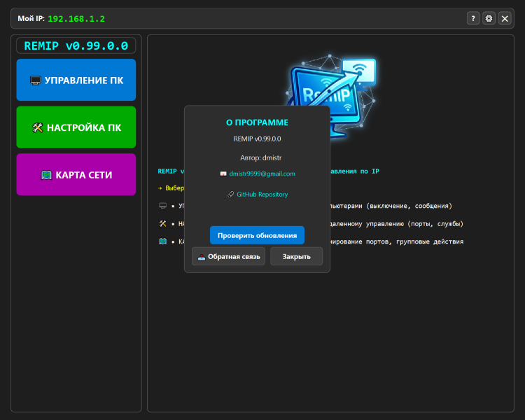
Task: Go to the КАРТА СЕТИ section
Action: tap(76, 174)
